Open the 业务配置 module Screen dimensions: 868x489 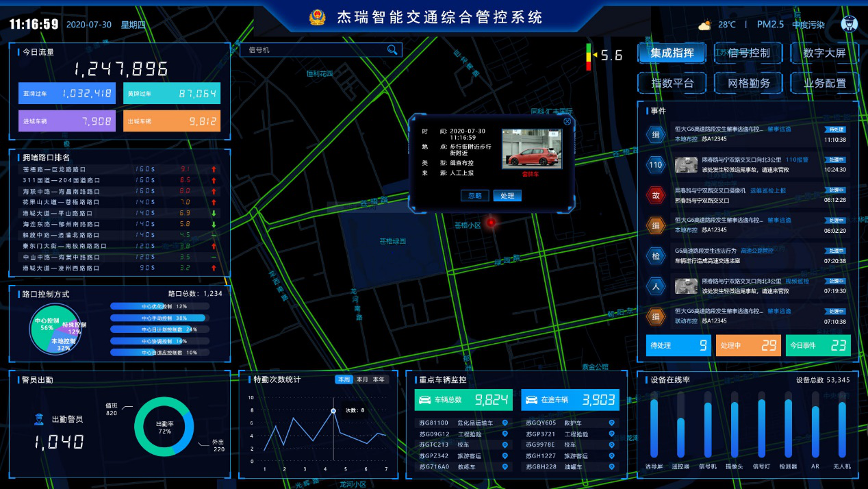coord(824,83)
